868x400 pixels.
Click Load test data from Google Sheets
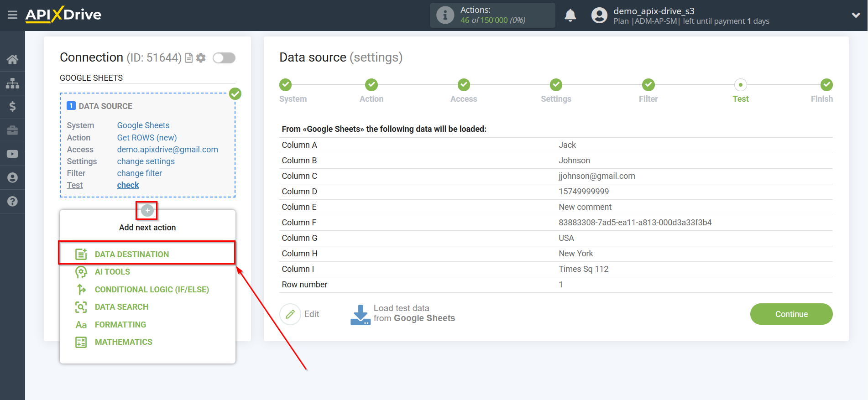pos(403,314)
